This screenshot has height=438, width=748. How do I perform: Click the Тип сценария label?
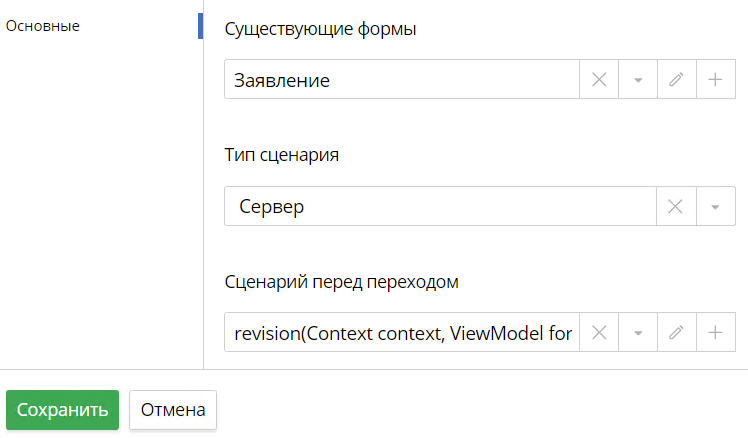coord(282,155)
